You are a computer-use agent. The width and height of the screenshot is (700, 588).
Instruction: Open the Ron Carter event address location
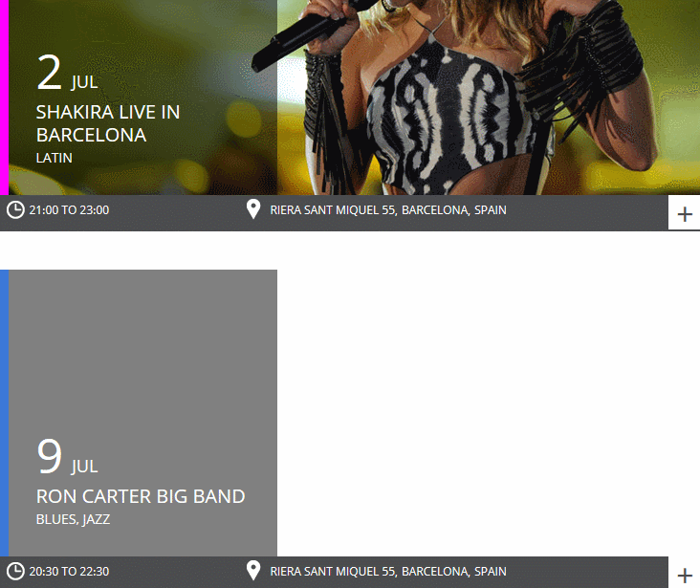click(388, 572)
